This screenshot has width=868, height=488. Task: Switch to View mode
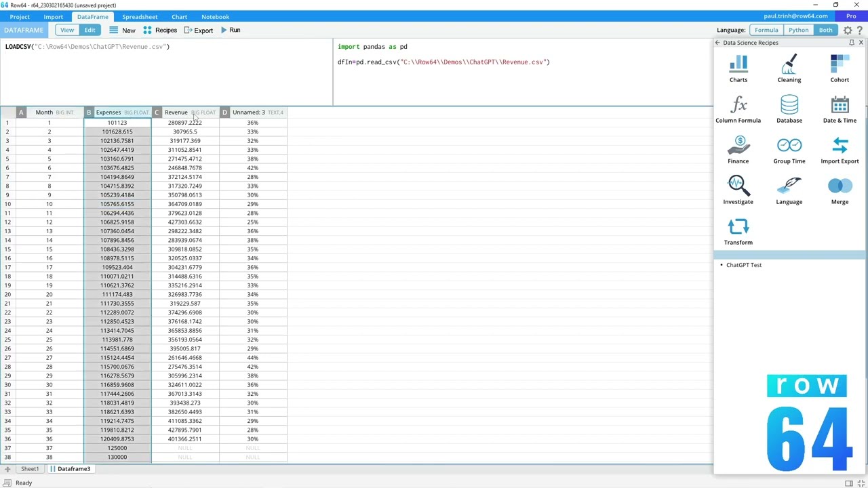[x=67, y=30]
